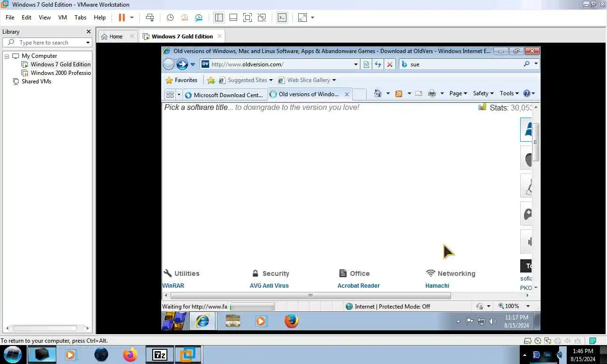Collapse the My Computer tree node
The width and height of the screenshot is (607, 364).
coord(7,56)
